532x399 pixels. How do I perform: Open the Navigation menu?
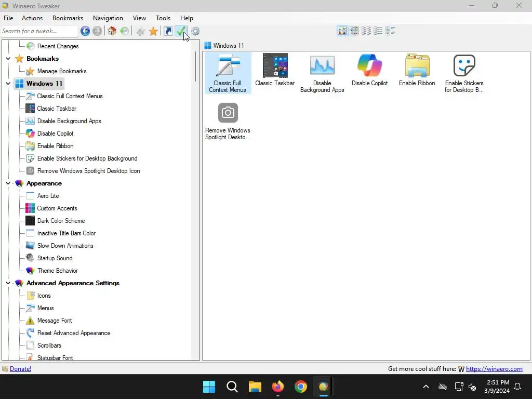[108, 18]
